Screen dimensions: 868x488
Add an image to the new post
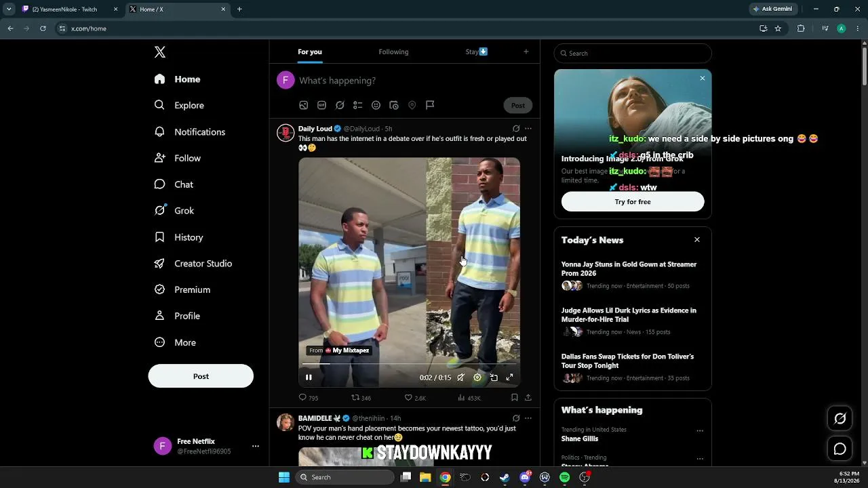point(304,105)
